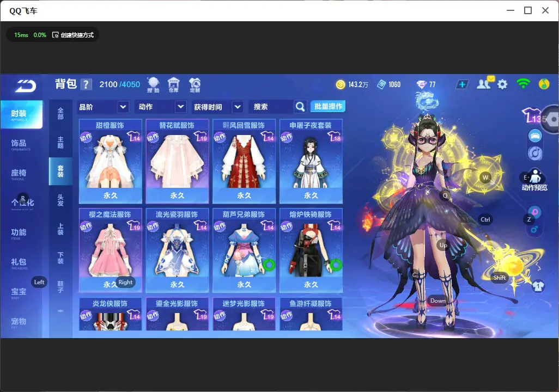Click the 动作 badge on 甜橙服饰
Image resolution: width=559 pixels, height=392 pixels.
click(x=86, y=138)
